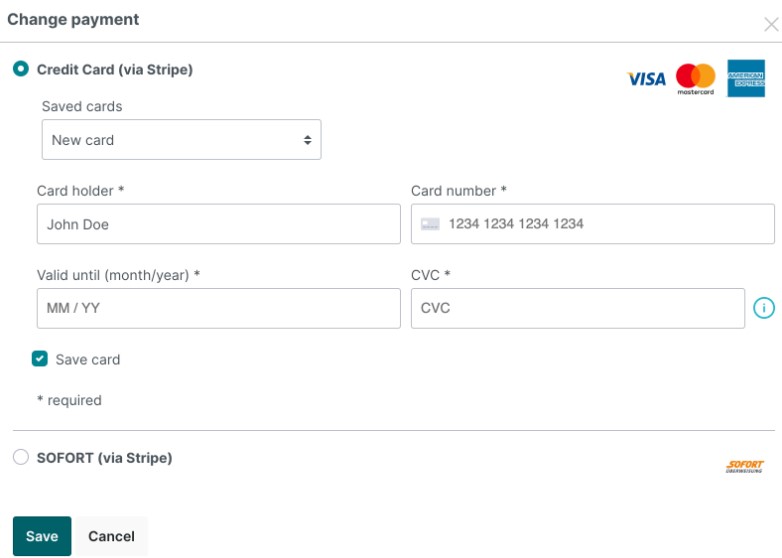
Task: Click the CVC input field
Action: pyautogui.click(x=577, y=308)
